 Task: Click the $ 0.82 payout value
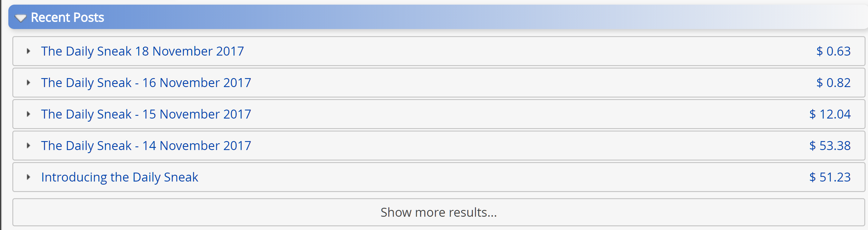point(833,83)
